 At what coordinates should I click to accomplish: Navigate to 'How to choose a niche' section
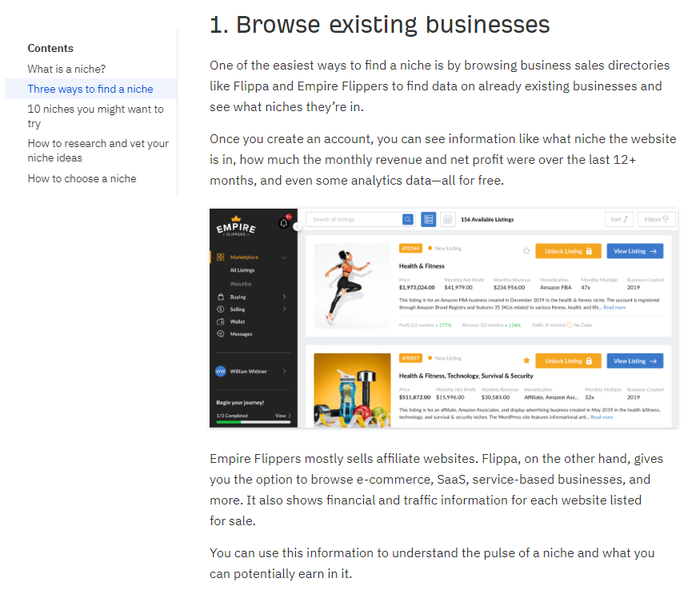82,178
